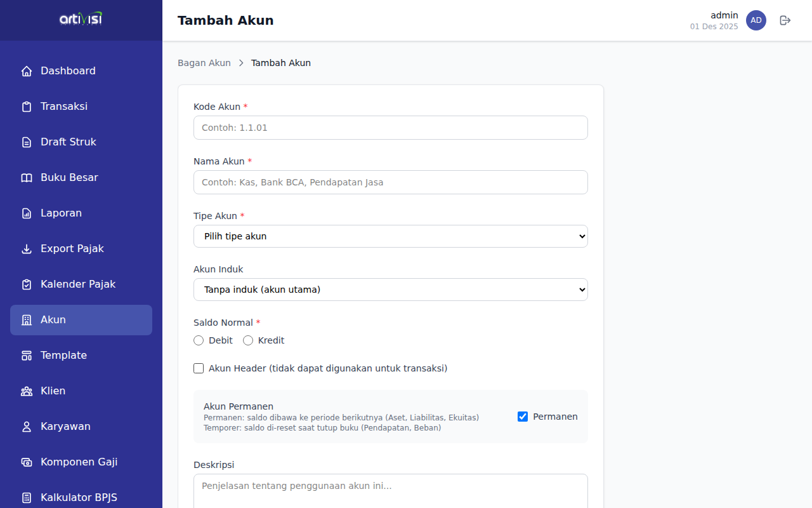Focus the Kode Akun input field

pos(391,128)
